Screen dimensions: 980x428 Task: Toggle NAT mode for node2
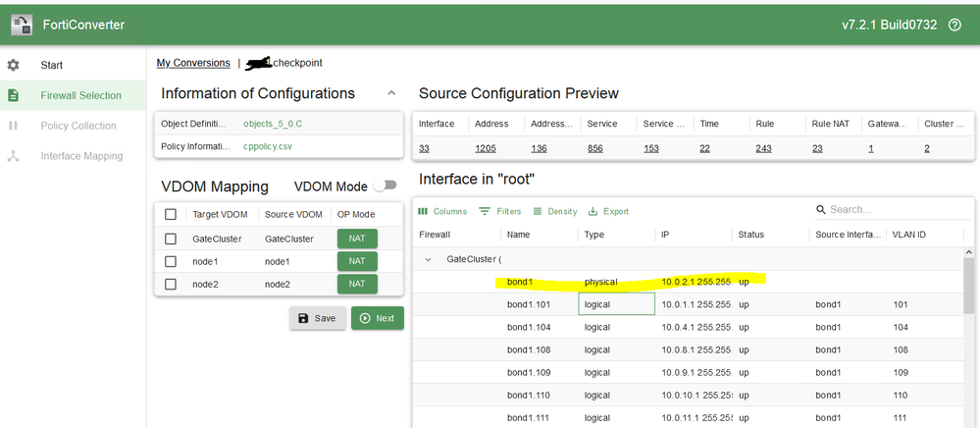pyautogui.click(x=357, y=284)
